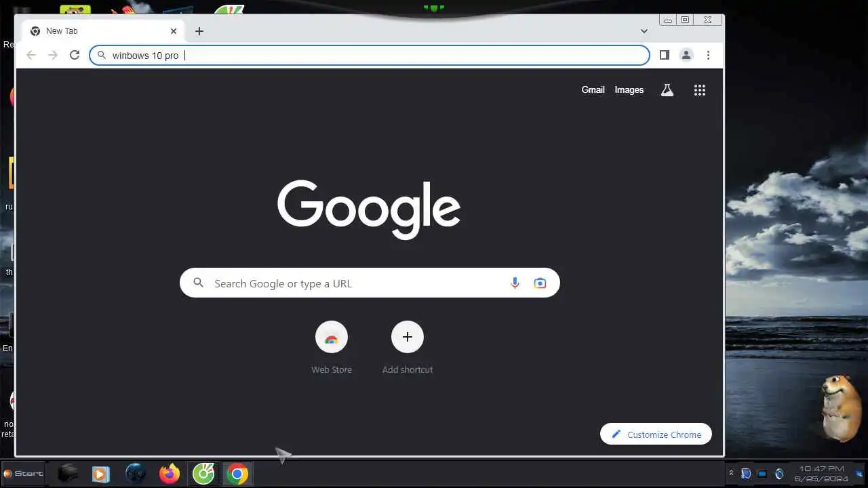The height and width of the screenshot is (488, 868).
Task: Click the forward navigation arrow
Action: coord(53,55)
